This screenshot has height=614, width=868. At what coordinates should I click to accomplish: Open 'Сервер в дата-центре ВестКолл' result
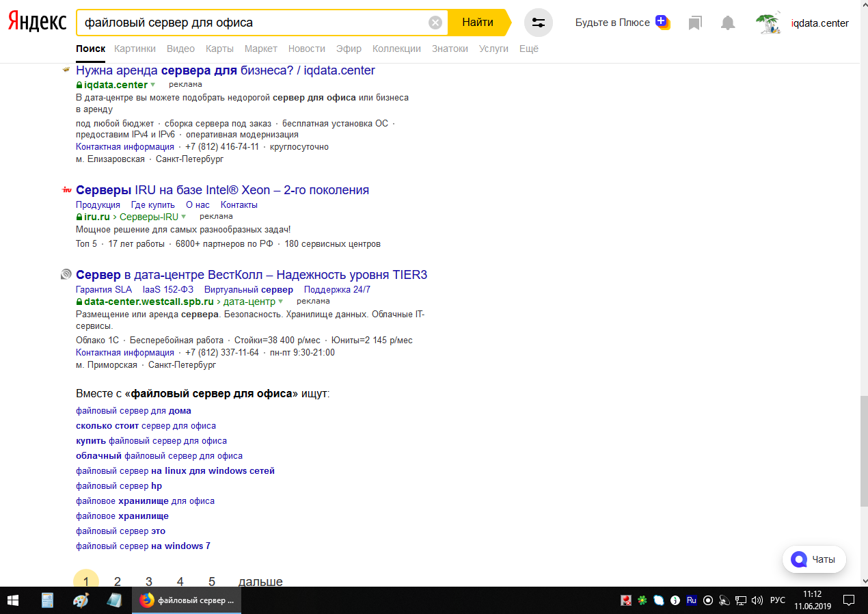pos(252,275)
